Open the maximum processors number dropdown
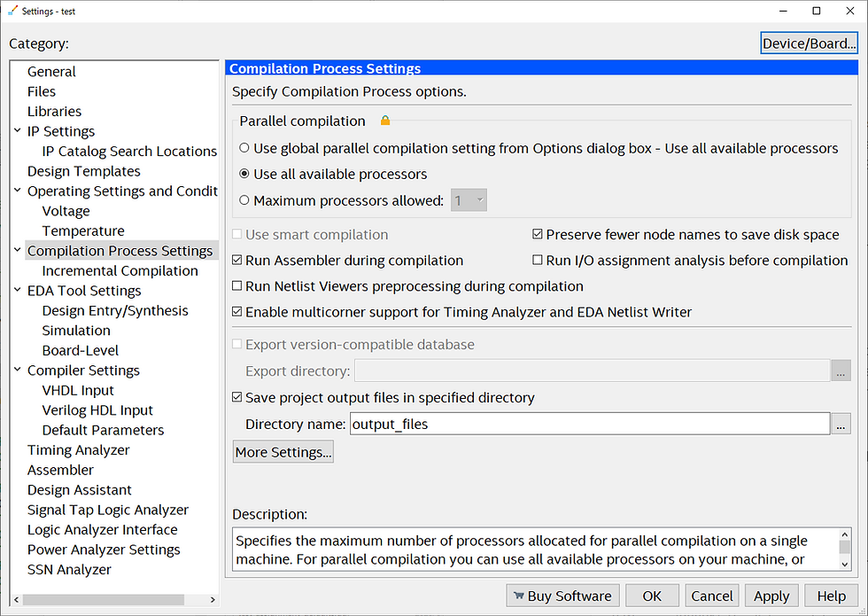This screenshot has width=868, height=616. 469,200
